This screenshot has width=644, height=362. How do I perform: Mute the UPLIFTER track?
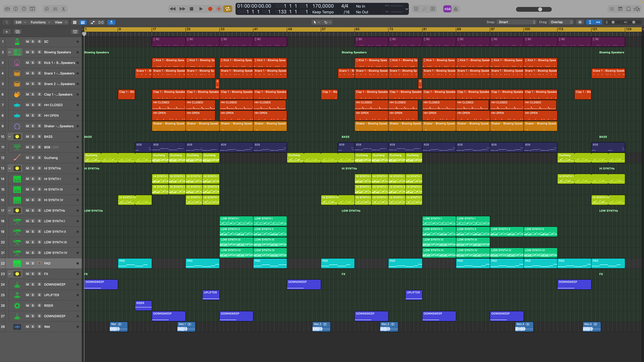[27, 295]
